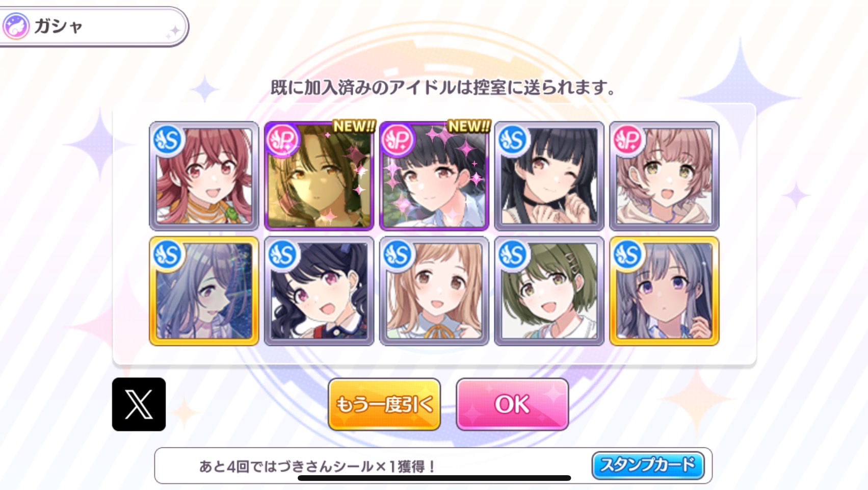
Task: Select the curly black-haired idol with horns
Action: (x=319, y=291)
